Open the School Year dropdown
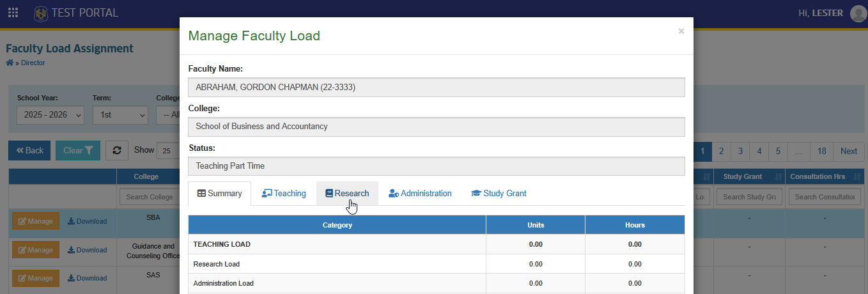 pos(50,115)
